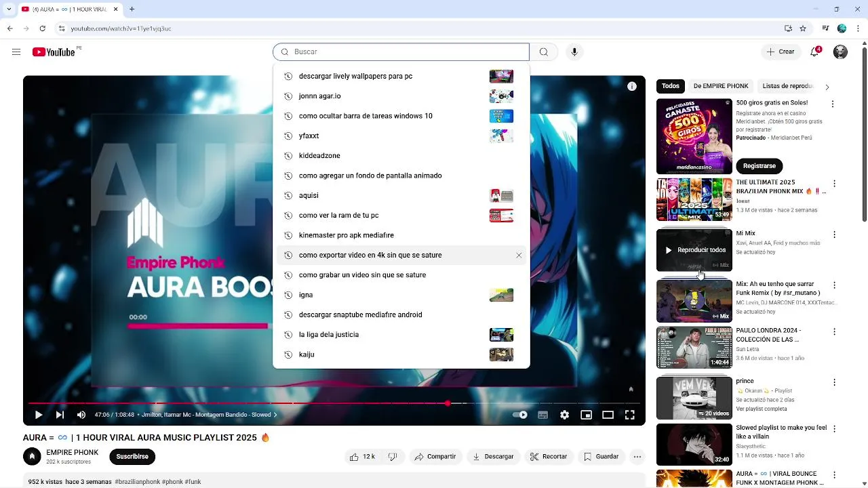This screenshot has height=488, width=868.
Task: Open options for 500 giros ad
Action: (833, 104)
